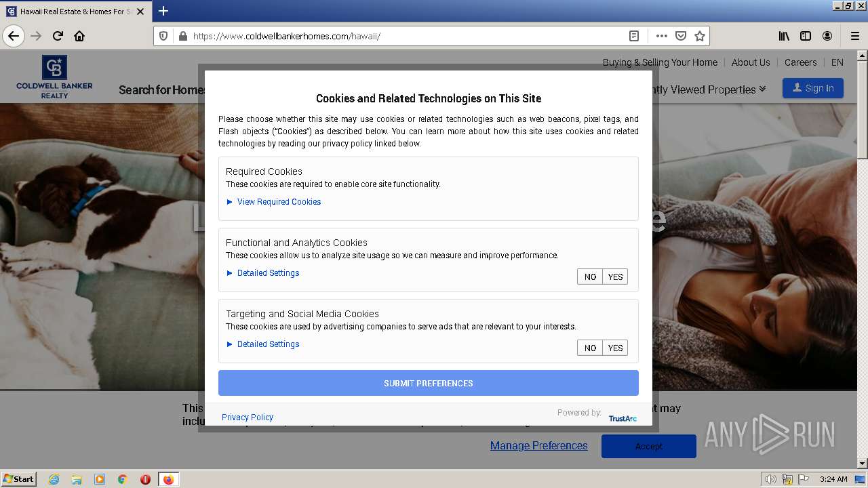
Task: Switch to Hawaii Real Estate tab
Action: [75, 12]
